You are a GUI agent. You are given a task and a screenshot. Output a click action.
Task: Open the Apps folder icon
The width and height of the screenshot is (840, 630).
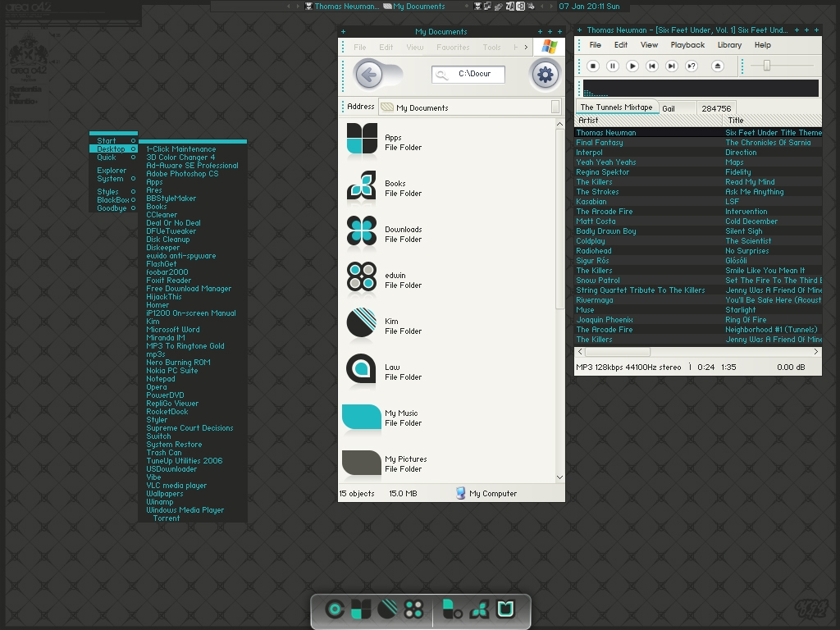coord(362,138)
